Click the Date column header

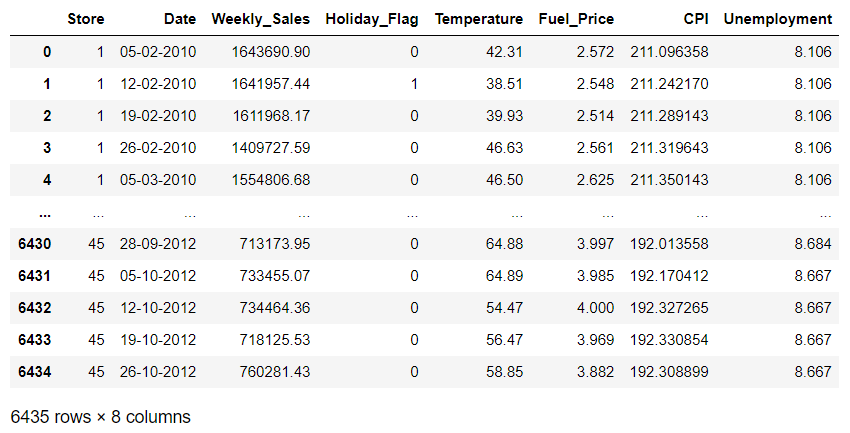[x=180, y=19]
